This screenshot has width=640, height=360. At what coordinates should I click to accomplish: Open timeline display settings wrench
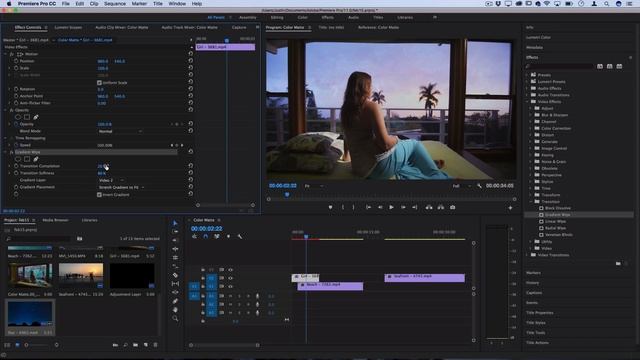[240, 236]
